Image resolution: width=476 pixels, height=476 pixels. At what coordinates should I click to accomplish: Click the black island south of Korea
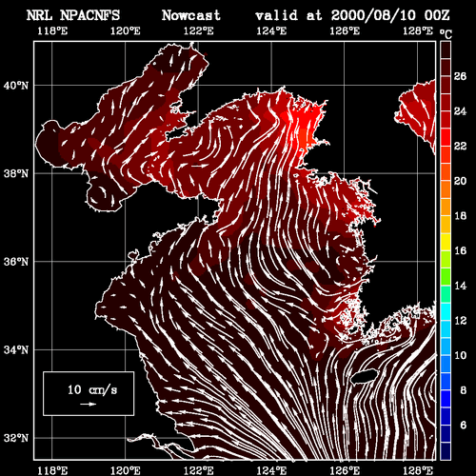click(x=365, y=376)
